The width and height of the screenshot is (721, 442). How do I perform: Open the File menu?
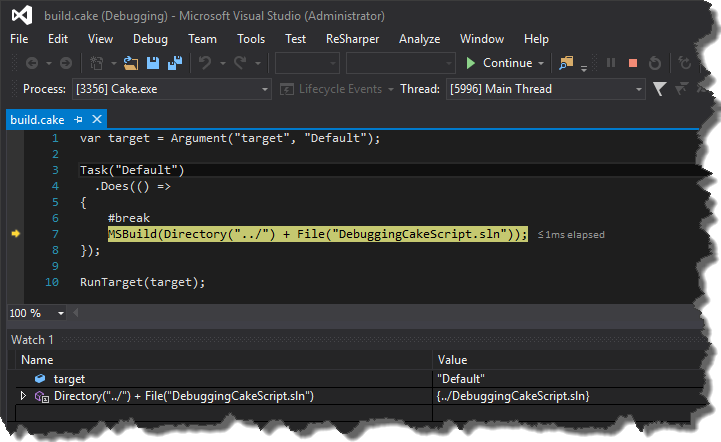click(x=19, y=39)
